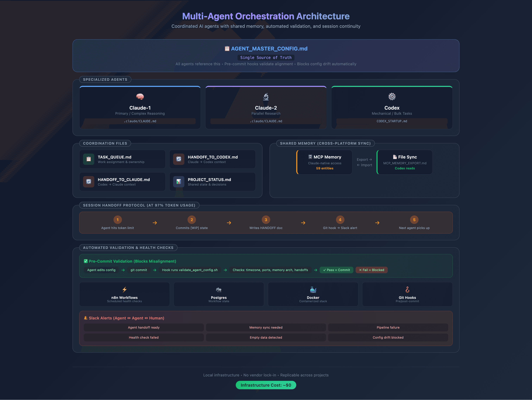Click the Slack Alerts heading text

coord(126,318)
